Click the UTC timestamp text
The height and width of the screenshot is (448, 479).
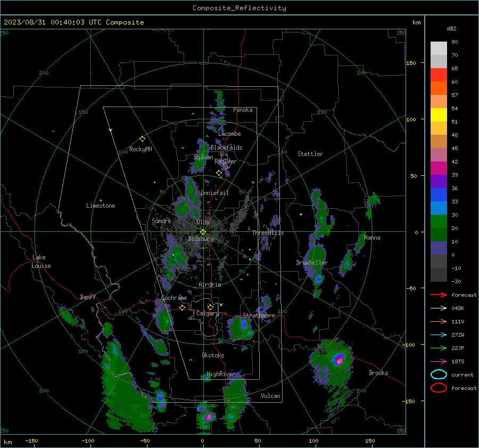[x=73, y=22]
